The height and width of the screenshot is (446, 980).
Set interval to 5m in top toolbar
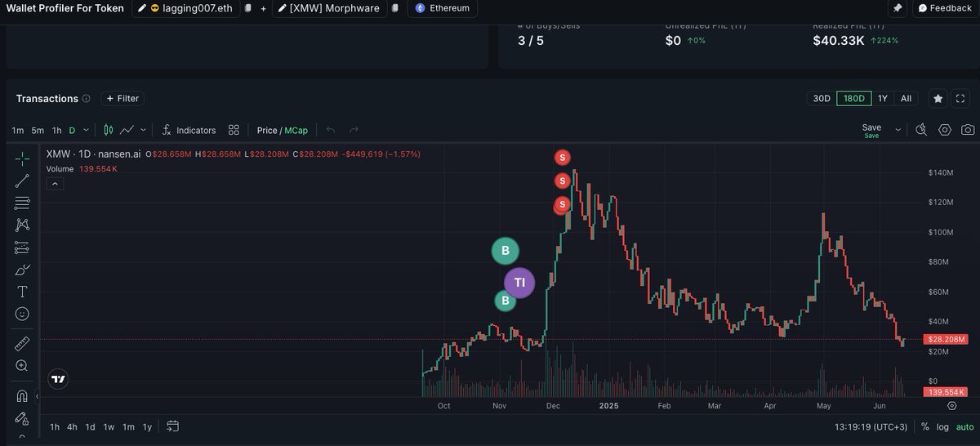(38, 130)
